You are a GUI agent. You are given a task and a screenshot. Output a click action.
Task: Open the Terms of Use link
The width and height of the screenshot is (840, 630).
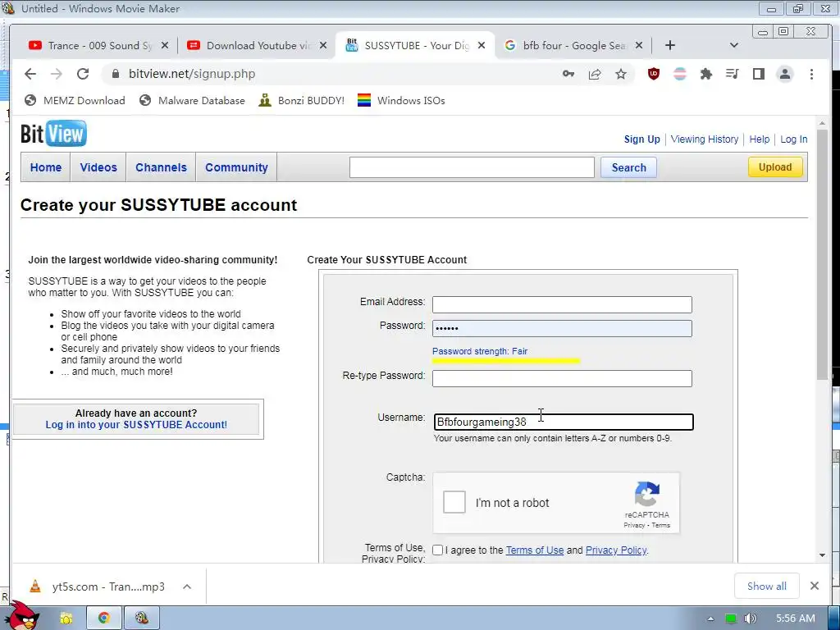535,550
